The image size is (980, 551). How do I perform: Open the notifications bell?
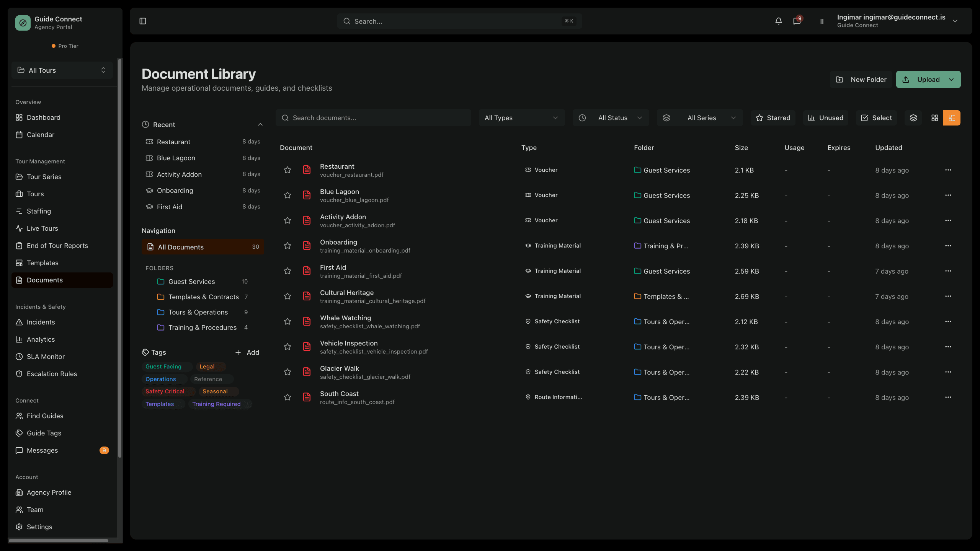778,21
